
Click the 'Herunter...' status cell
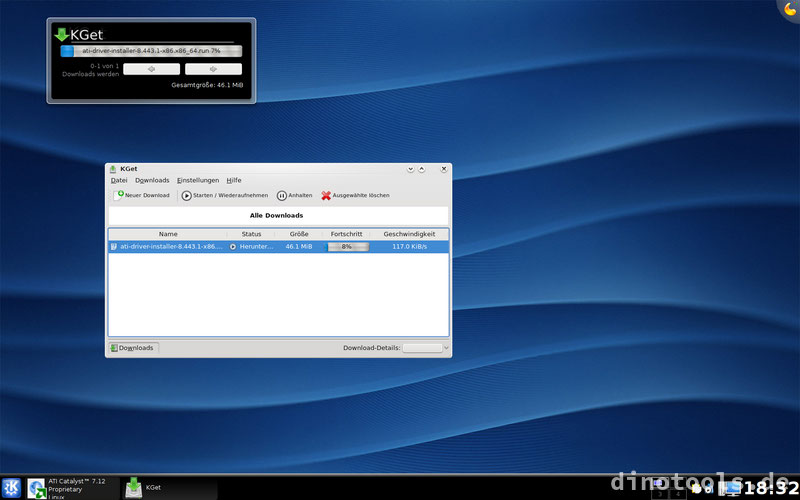click(257, 246)
